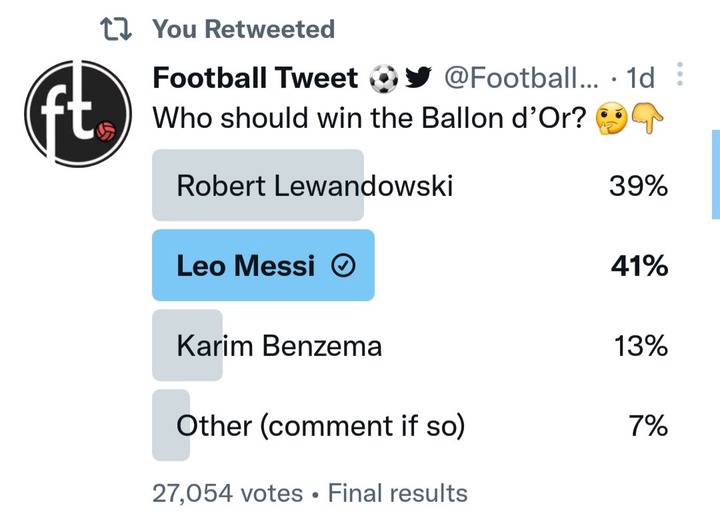Click the 41% result percentage

pyautogui.click(x=639, y=266)
